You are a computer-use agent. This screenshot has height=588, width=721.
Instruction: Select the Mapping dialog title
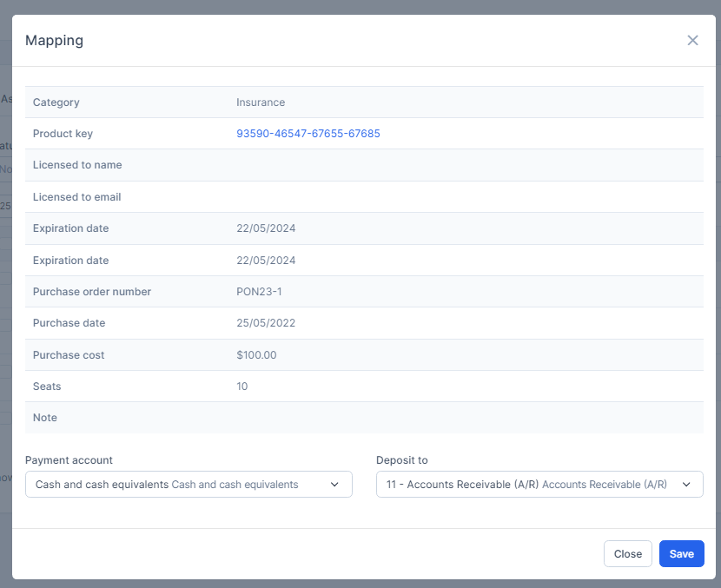[x=54, y=41]
